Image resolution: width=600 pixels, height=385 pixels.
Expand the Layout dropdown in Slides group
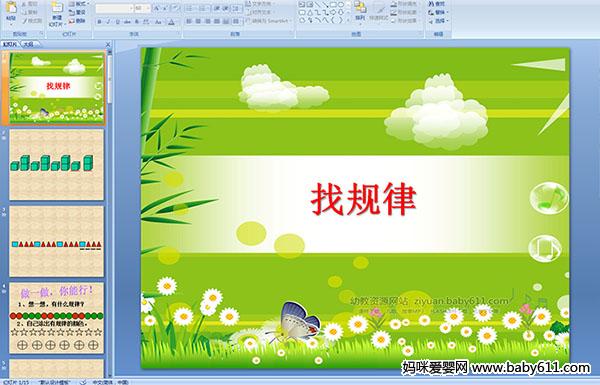(79, 3)
